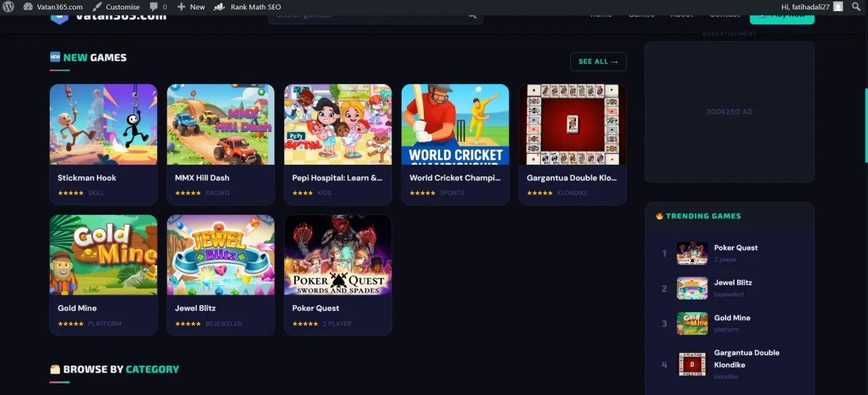Open the New content menu
Viewport: 868px width, 395px height.
(x=191, y=7)
